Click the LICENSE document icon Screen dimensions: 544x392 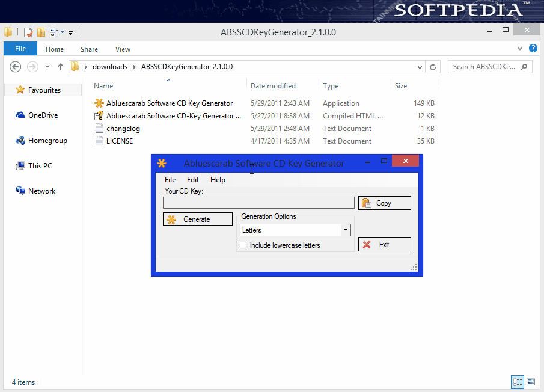click(x=99, y=141)
